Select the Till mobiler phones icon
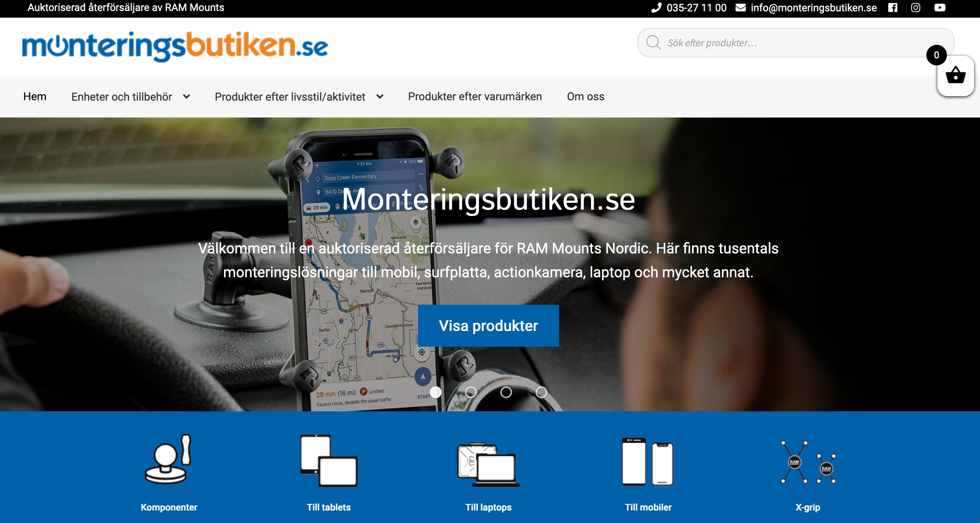This screenshot has height=523, width=980. pos(648,462)
